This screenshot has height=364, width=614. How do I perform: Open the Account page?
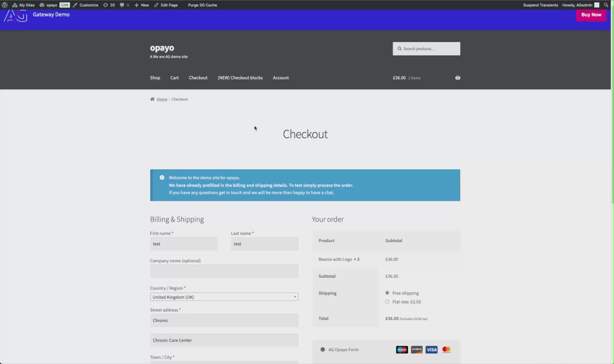[x=281, y=78]
